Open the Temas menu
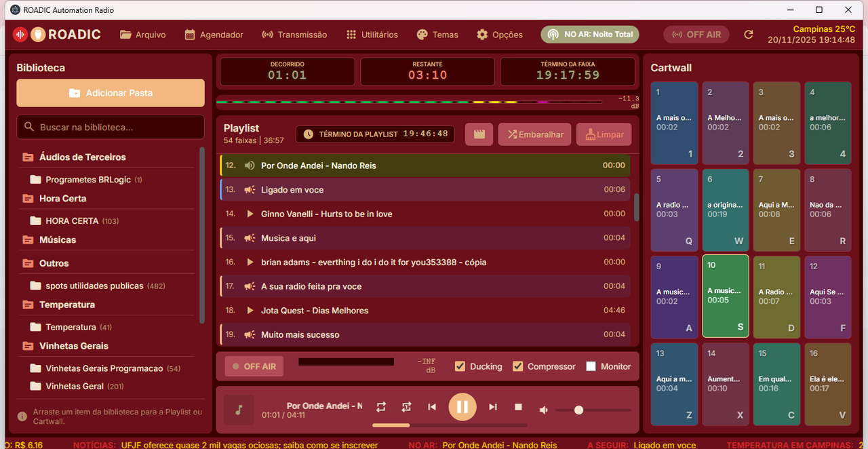 (x=437, y=35)
